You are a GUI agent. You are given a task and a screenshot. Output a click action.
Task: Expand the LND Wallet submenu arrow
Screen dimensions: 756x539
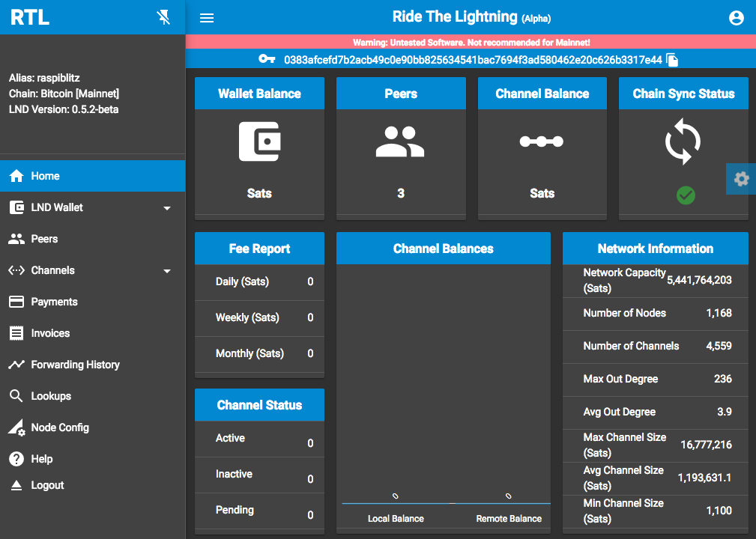coord(167,208)
